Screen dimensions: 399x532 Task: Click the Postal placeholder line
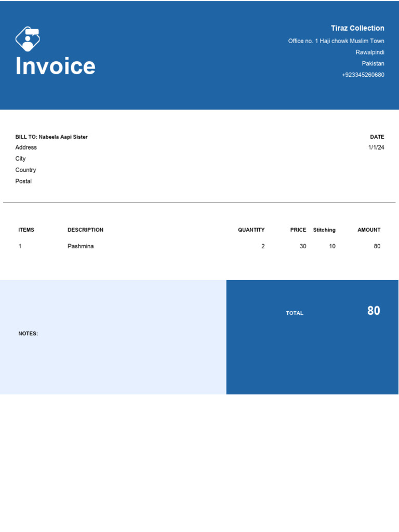[23, 181]
